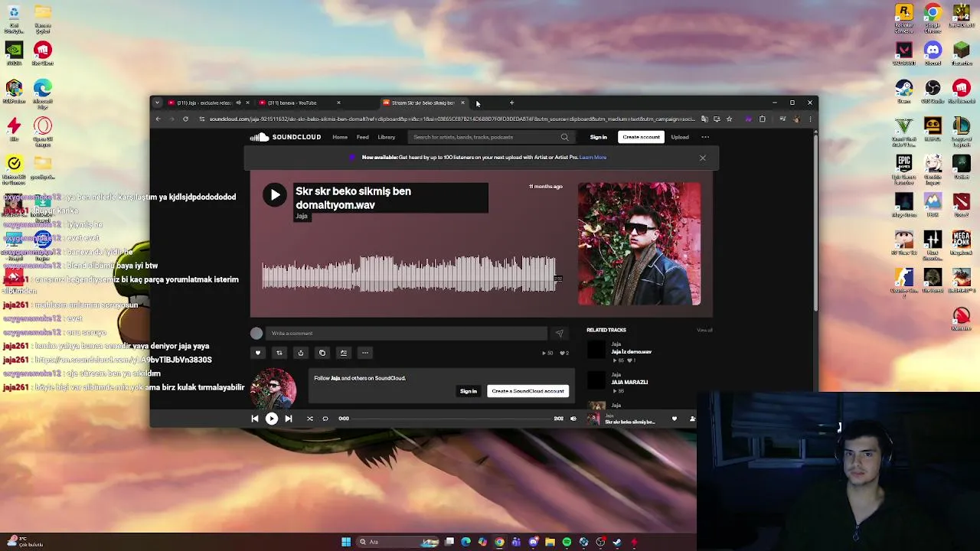This screenshot has width=980, height=551.
Task: Open the Jaja artist link under title
Action: (302, 217)
